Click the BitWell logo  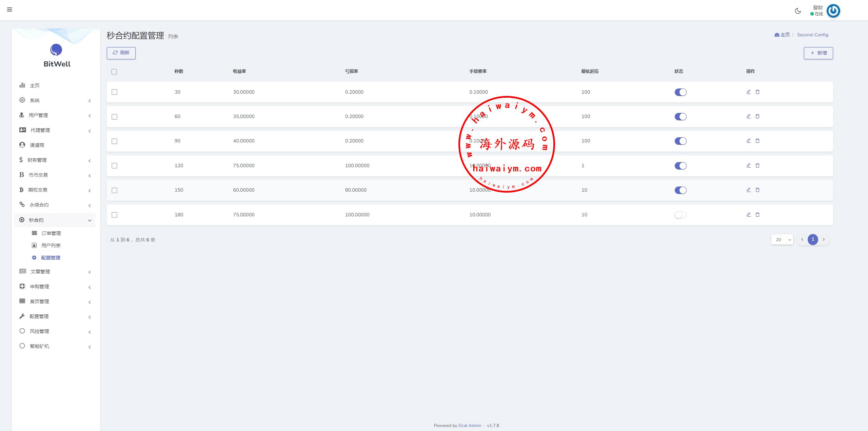[56, 50]
